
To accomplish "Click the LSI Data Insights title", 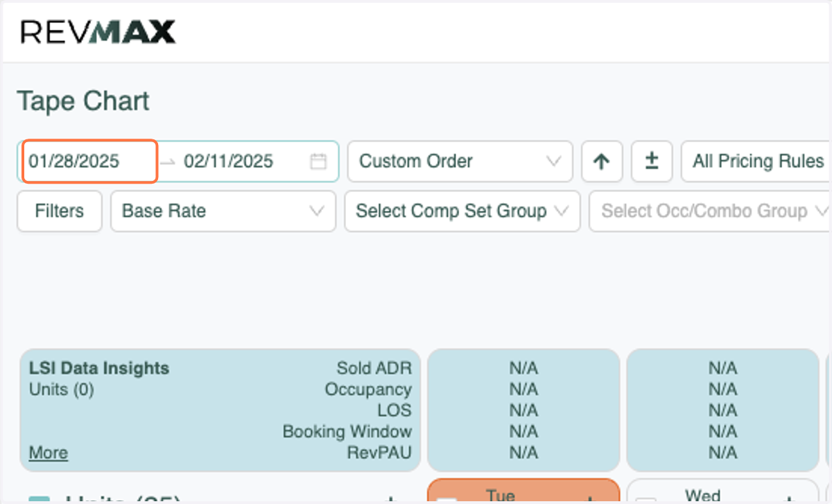I will click(x=99, y=368).
